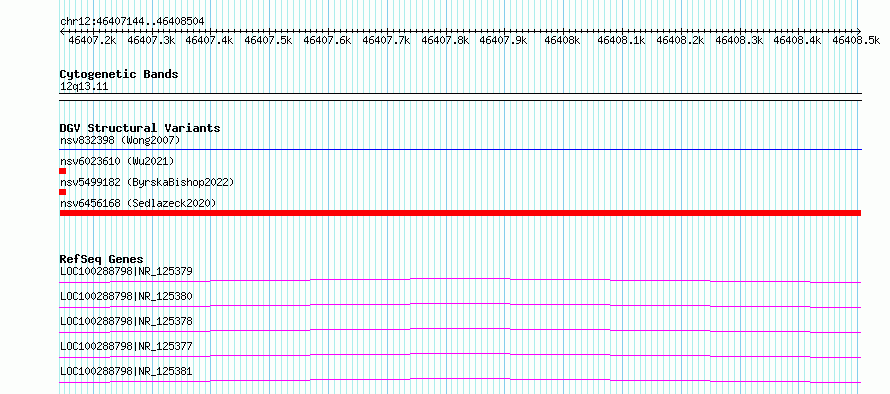
Task: Click the 46407.2k ruler tick label
Action: (x=93, y=40)
